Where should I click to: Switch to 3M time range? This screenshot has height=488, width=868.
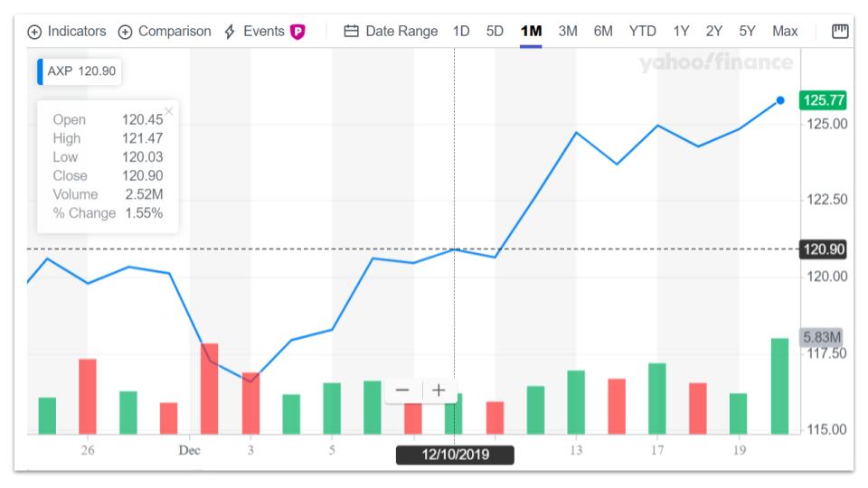click(x=568, y=32)
